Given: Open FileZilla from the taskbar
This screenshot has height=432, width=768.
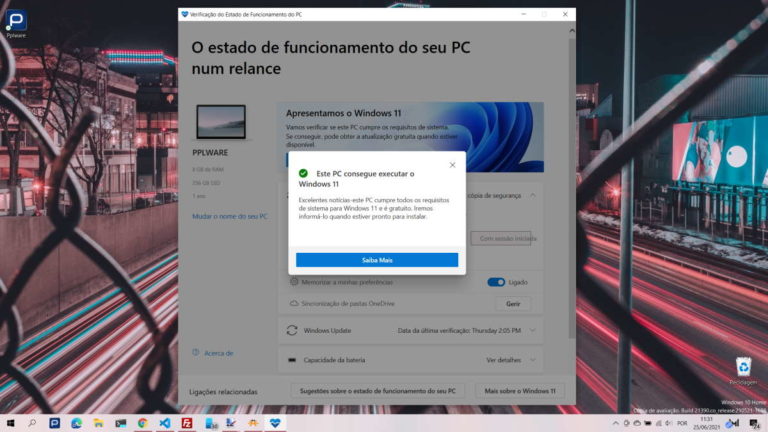Looking at the screenshot, I should 187,423.
